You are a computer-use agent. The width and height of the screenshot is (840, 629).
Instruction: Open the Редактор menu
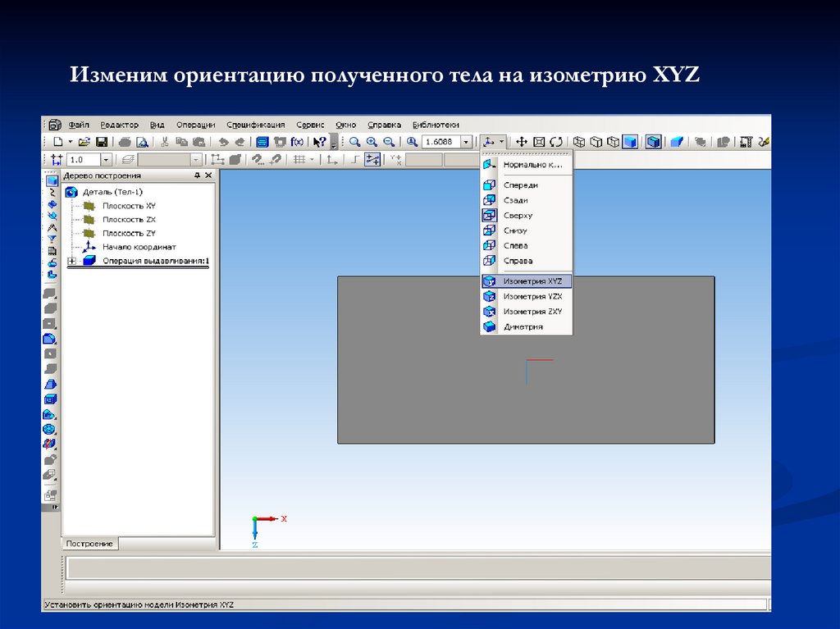(120, 125)
